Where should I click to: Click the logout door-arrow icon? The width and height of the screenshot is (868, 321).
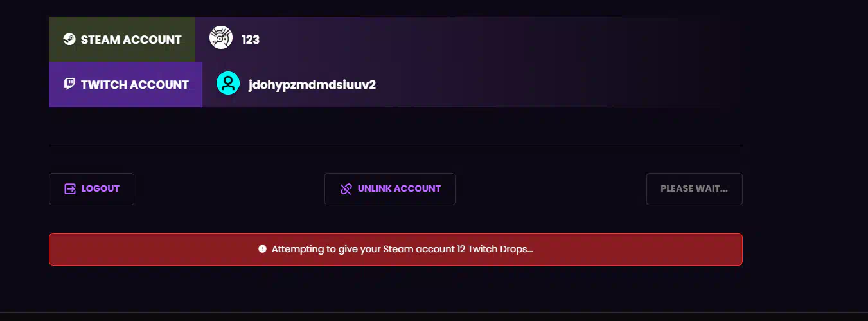tap(70, 189)
